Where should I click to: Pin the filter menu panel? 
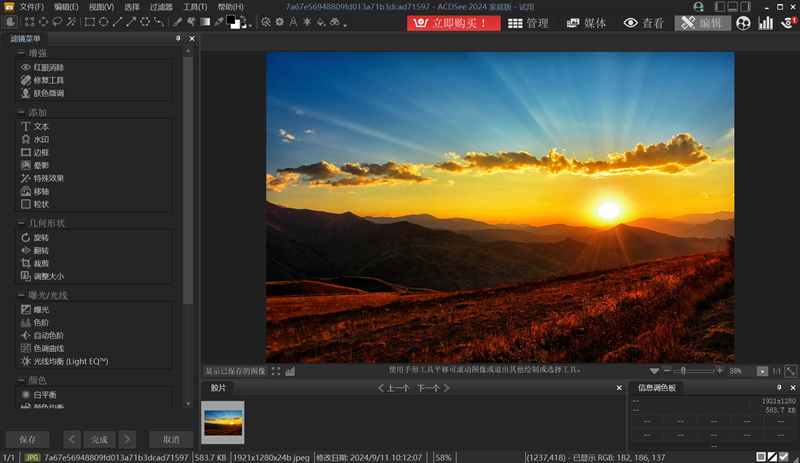coord(178,39)
